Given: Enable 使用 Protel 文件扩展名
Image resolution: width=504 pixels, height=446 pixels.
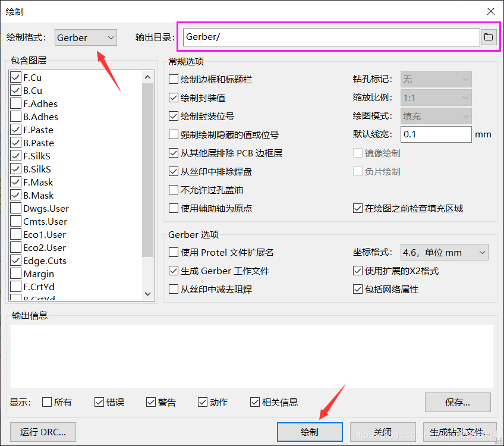Looking at the screenshot, I should tap(174, 252).
